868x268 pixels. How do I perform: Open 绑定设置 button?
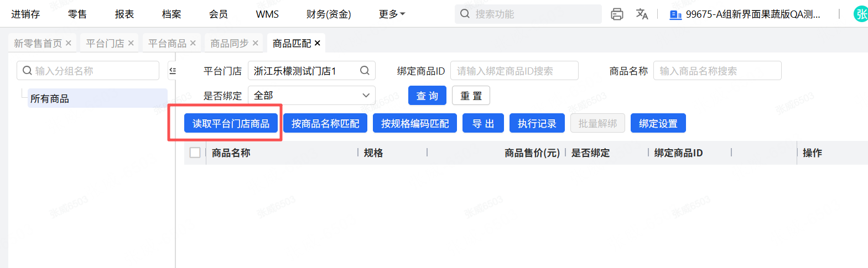658,123
